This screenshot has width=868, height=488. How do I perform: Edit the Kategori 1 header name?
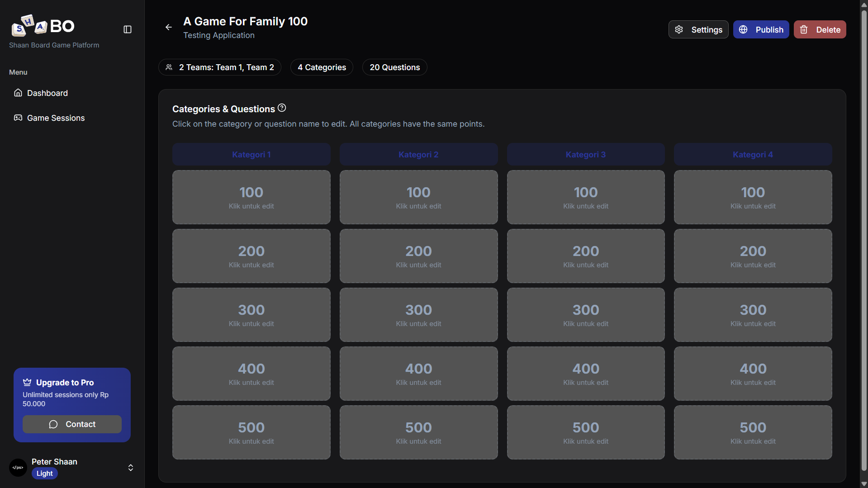click(251, 155)
